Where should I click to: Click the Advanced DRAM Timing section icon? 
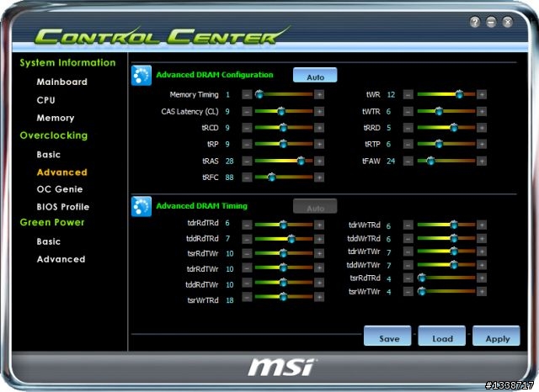[x=141, y=206]
